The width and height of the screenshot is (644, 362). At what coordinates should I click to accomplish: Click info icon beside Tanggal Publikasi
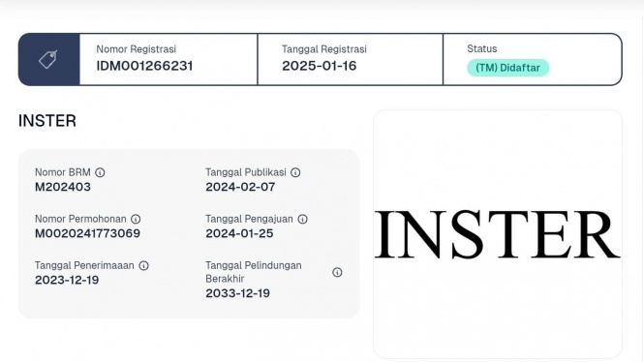295,172
